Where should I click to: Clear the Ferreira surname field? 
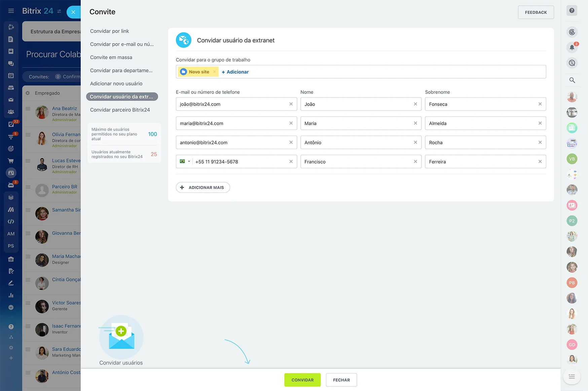pyautogui.click(x=540, y=162)
